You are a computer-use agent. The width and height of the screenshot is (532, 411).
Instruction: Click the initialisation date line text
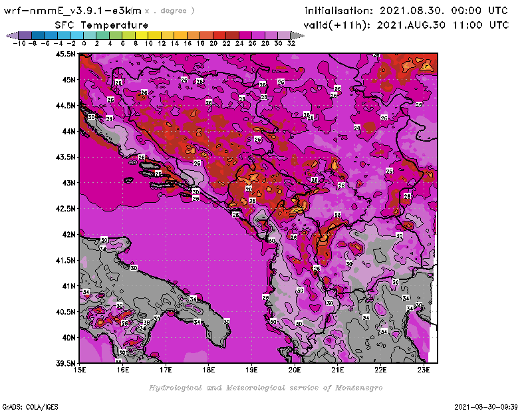tap(406, 11)
